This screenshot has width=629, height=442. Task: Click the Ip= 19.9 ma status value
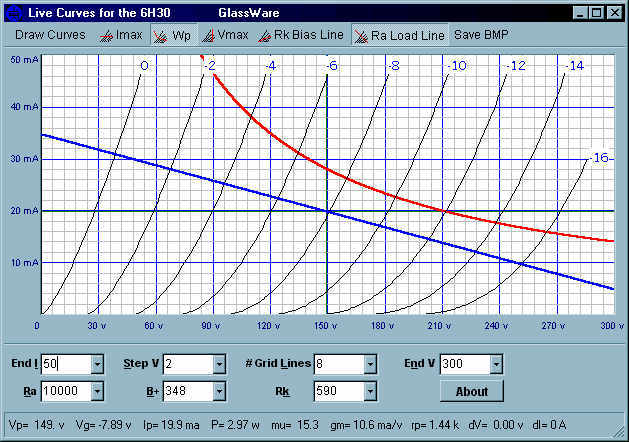click(171, 425)
